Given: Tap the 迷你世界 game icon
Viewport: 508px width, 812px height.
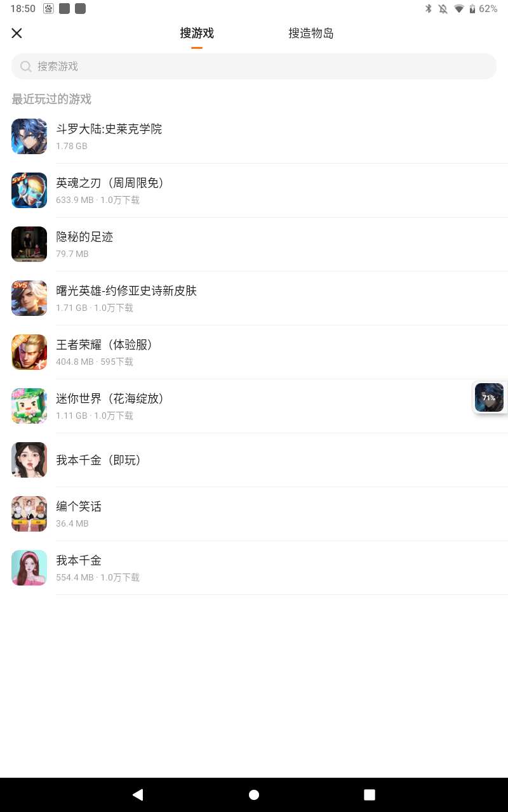Looking at the screenshot, I should click(29, 406).
